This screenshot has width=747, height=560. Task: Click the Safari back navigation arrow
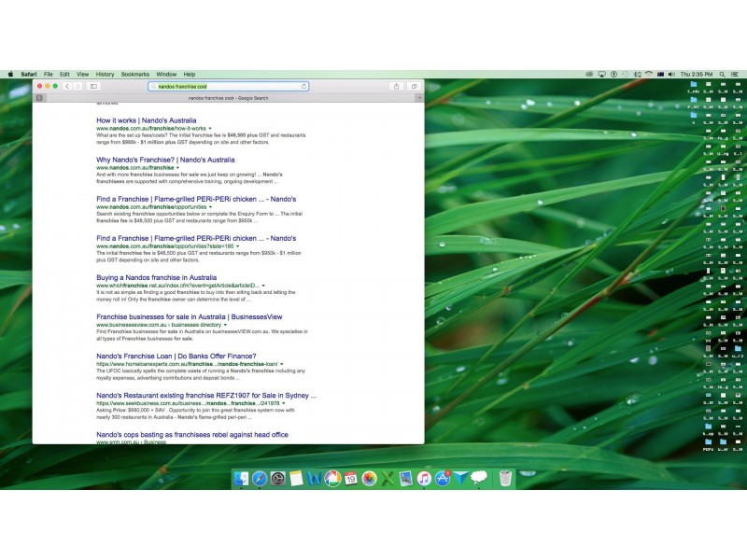[x=67, y=86]
